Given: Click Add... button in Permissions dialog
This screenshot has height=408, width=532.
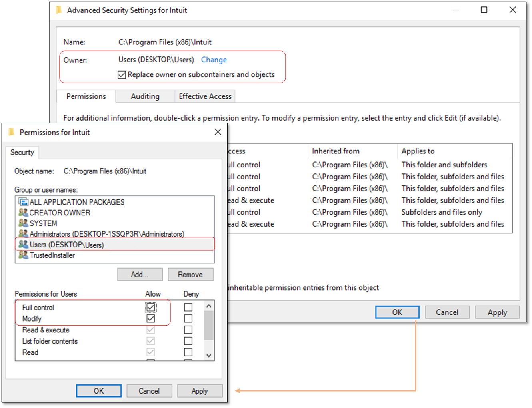Looking at the screenshot, I should 140,275.
